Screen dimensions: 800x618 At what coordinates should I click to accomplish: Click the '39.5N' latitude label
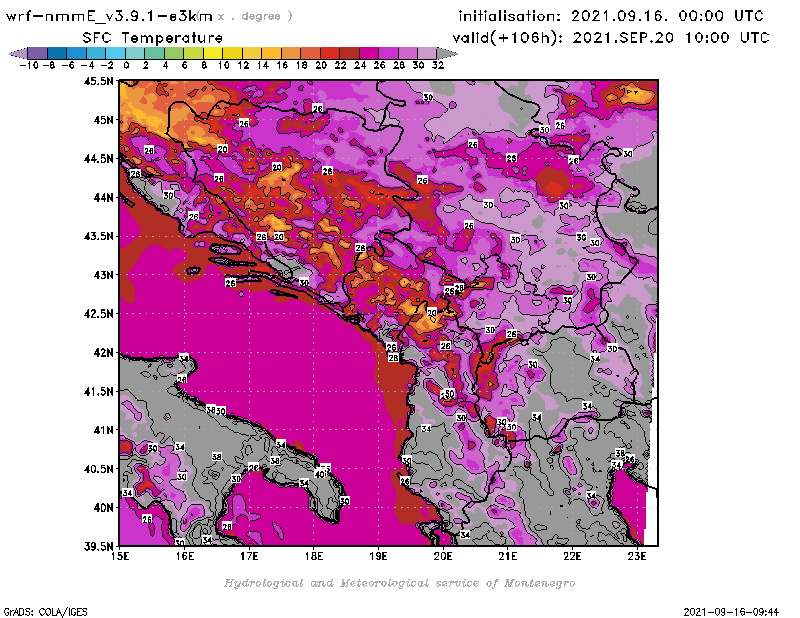pyautogui.click(x=98, y=547)
